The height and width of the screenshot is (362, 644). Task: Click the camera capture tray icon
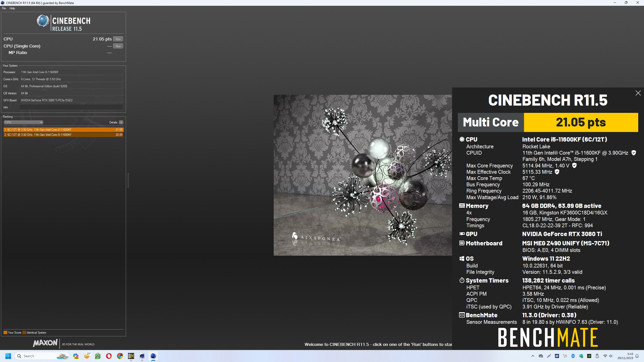pos(557,356)
